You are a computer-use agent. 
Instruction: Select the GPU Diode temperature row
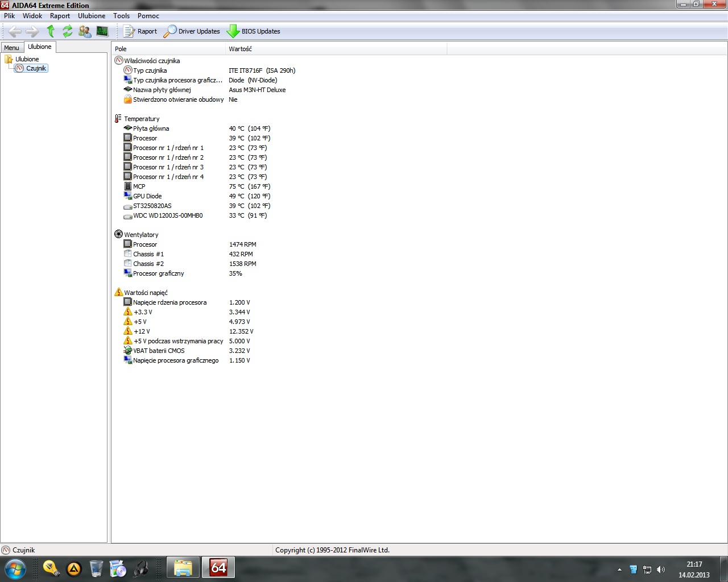(x=197, y=196)
